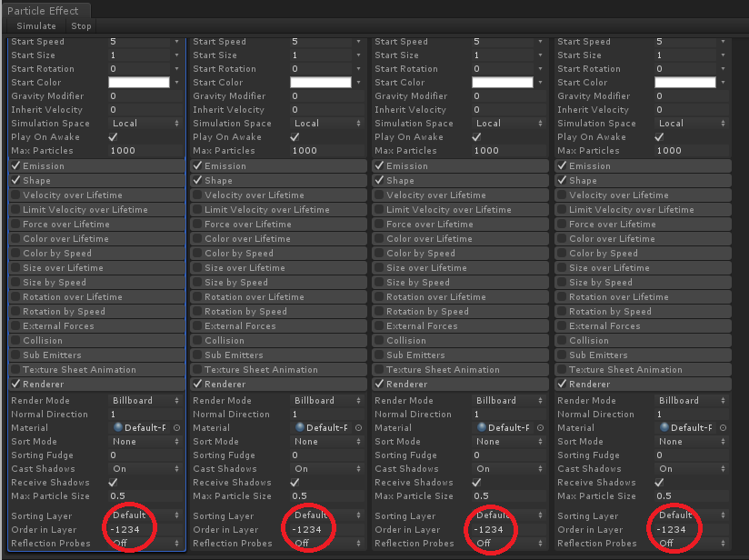Click Start Color mode arrow in first column
The height and width of the screenshot is (560, 749).
click(x=178, y=82)
